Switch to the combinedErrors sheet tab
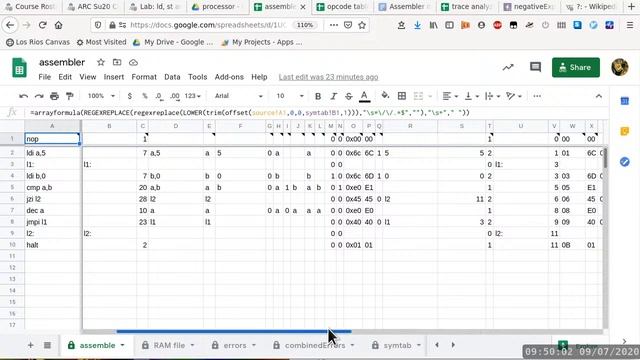 [x=313, y=345]
